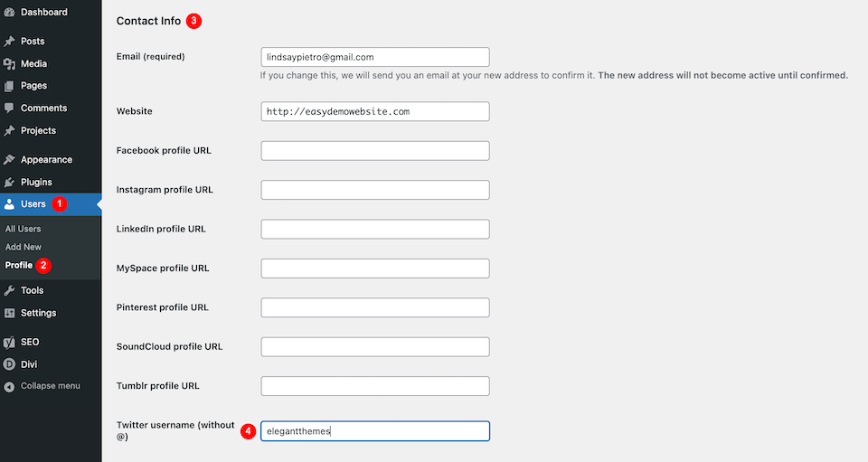This screenshot has height=462, width=868.
Task: Focus the Email address field
Action: pos(374,57)
